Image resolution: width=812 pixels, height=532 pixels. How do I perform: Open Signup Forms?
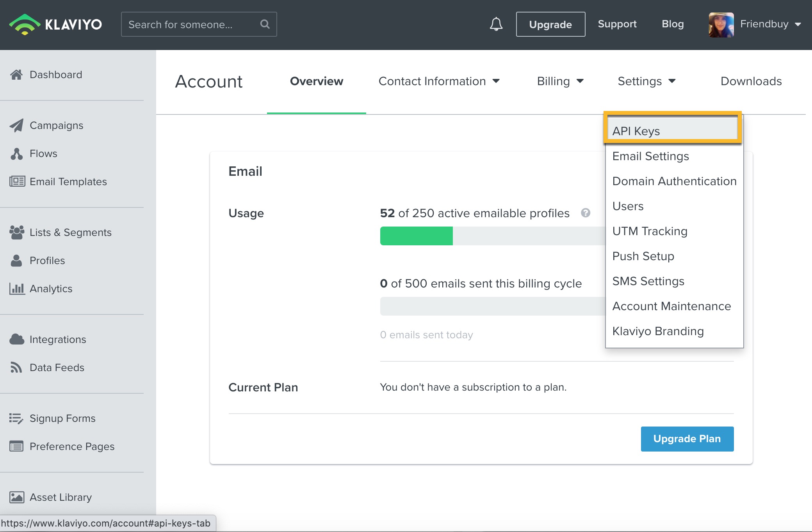point(62,418)
